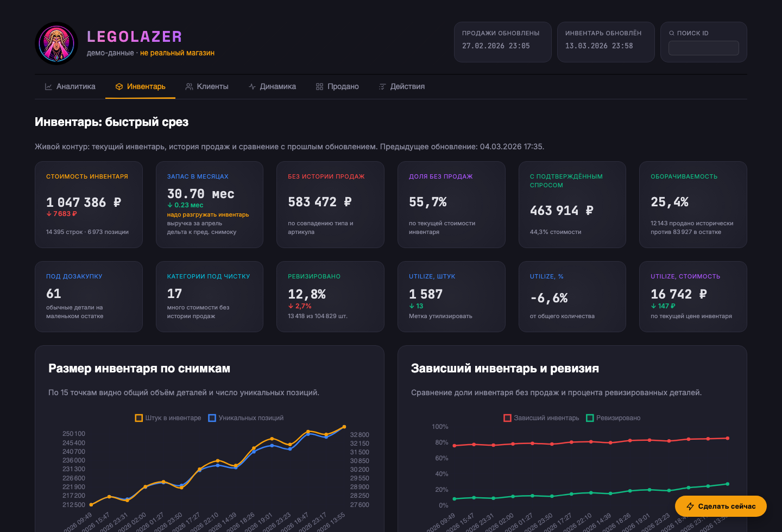Click the lightning icon on Сделать сейчас

690,506
